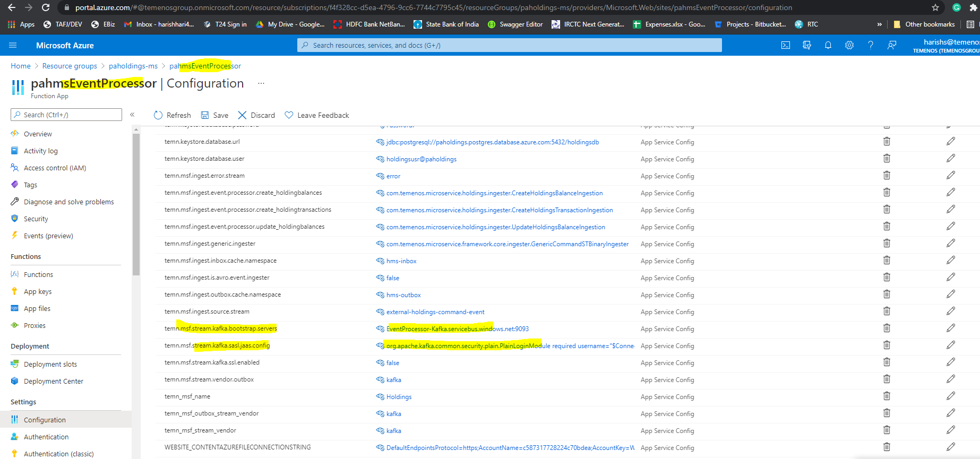
Task: Reveal hidden value of temn.msf.ingest.source.stream
Action: (380, 312)
